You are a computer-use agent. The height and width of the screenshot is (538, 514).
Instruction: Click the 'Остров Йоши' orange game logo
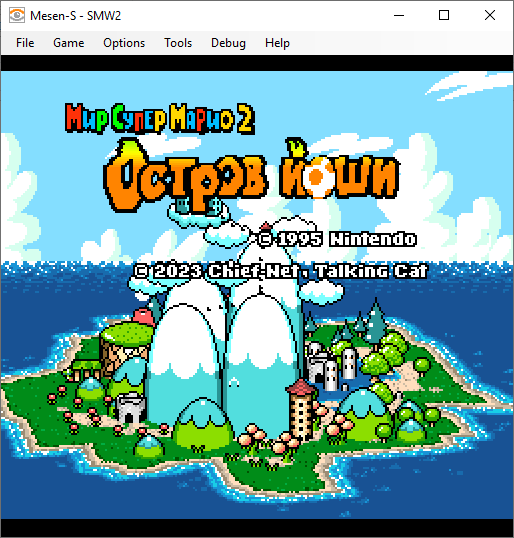252,175
